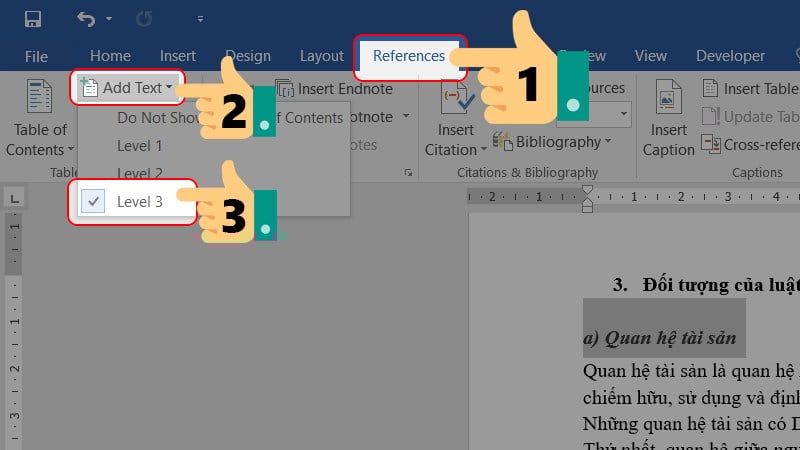Viewport: 800px width, 450px height.
Task: Click the Save icon in quick access toolbar
Action: pyautogui.click(x=33, y=19)
